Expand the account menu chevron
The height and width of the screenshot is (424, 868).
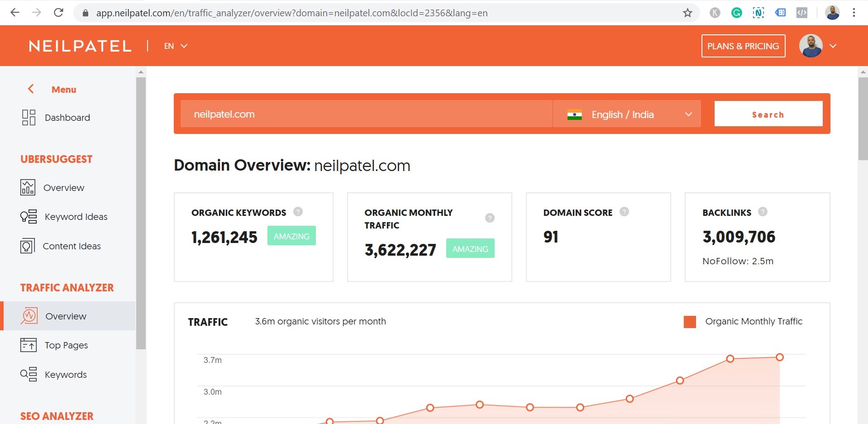pos(833,46)
